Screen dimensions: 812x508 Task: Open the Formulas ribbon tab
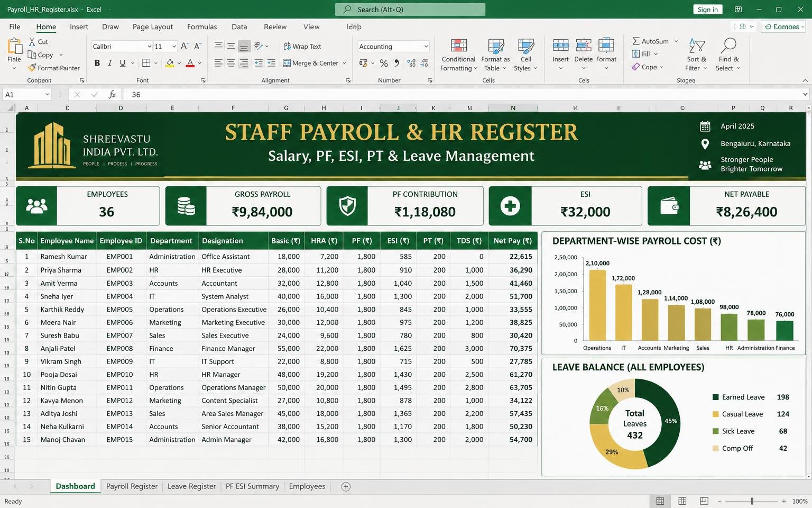(202, 26)
